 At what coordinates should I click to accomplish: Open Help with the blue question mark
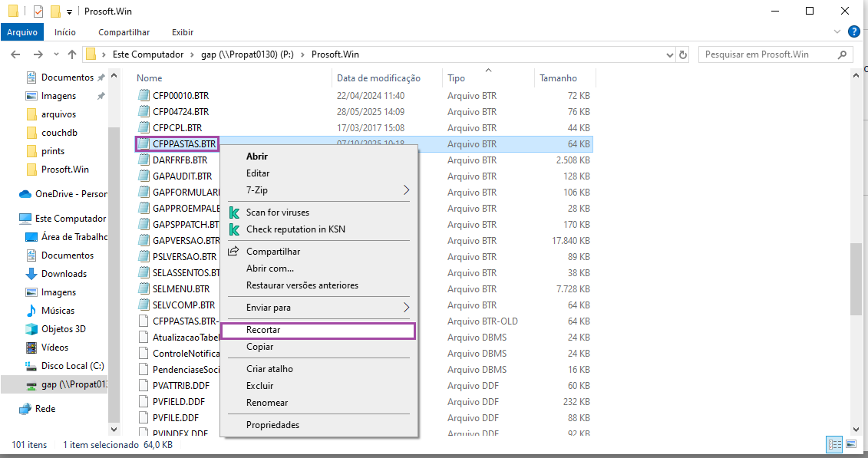854,32
